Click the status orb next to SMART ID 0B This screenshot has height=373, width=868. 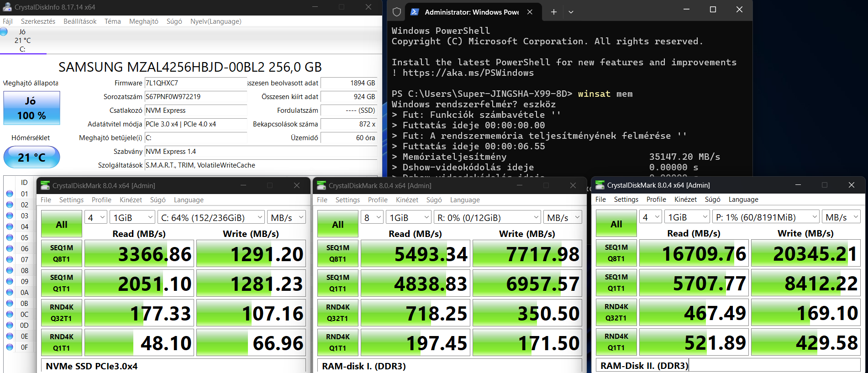(10, 303)
